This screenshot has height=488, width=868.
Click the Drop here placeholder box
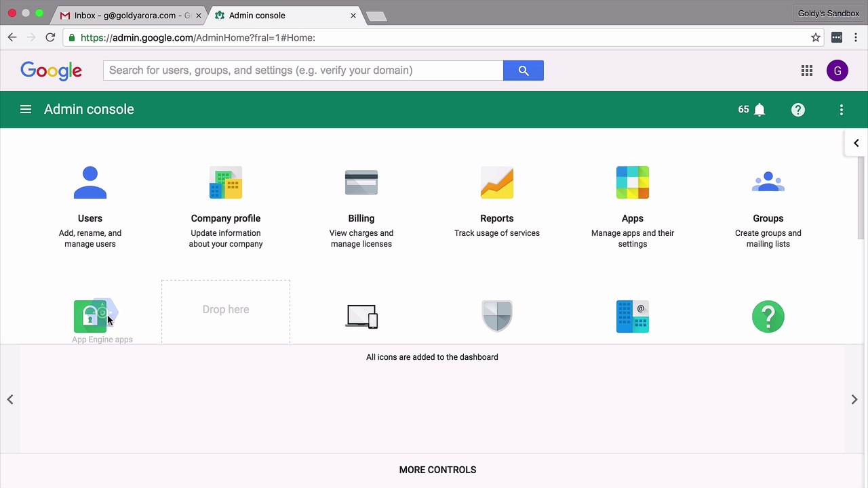coord(226,312)
